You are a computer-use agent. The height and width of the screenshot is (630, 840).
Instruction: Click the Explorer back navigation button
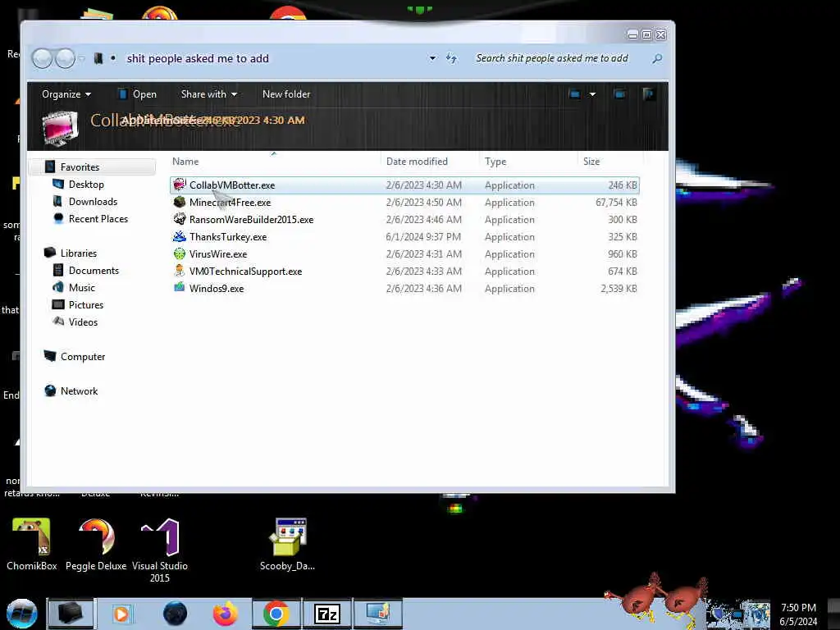click(42, 58)
